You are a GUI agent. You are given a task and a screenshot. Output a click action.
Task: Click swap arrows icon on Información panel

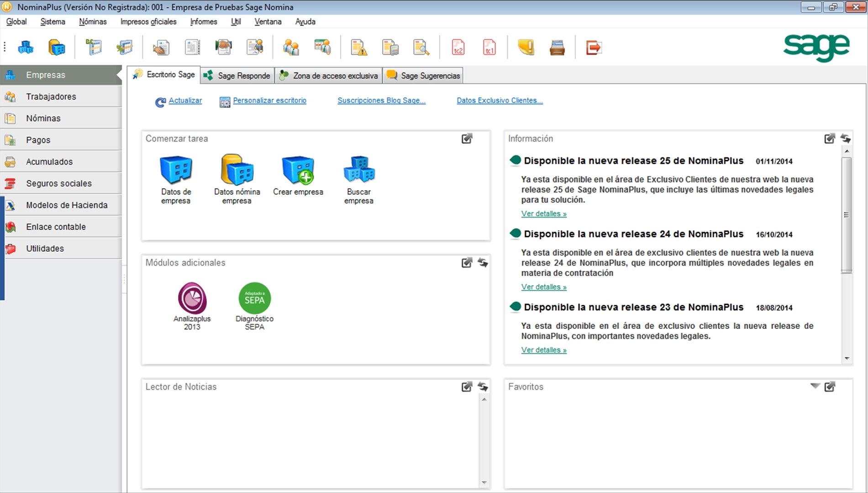click(846, 139)
